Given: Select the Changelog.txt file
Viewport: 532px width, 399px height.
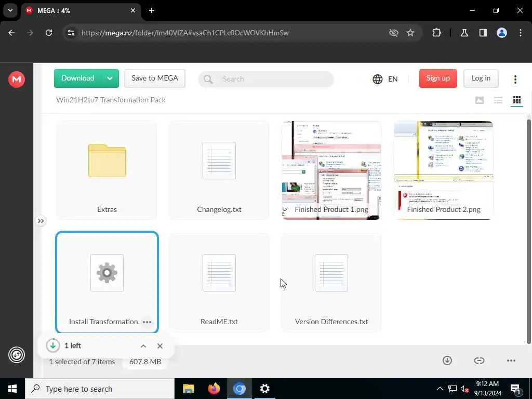Looking at the screenshot, I should [x=219, y=170].
